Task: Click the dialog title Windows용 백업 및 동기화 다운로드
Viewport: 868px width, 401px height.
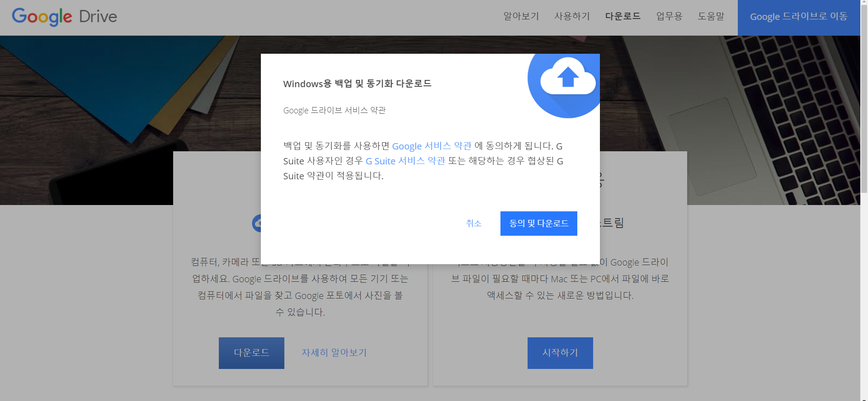Action: tap(357, 84)
